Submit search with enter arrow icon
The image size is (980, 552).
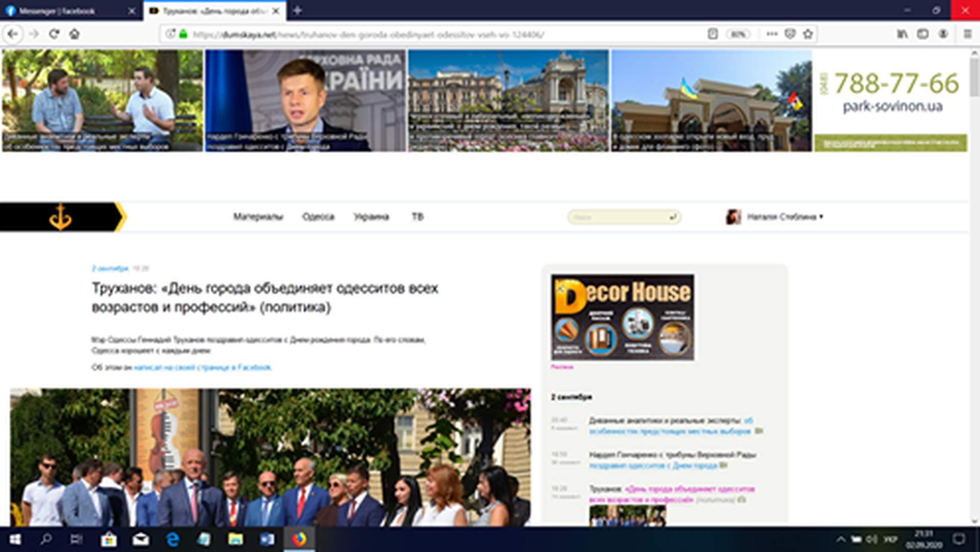point(673,217)
